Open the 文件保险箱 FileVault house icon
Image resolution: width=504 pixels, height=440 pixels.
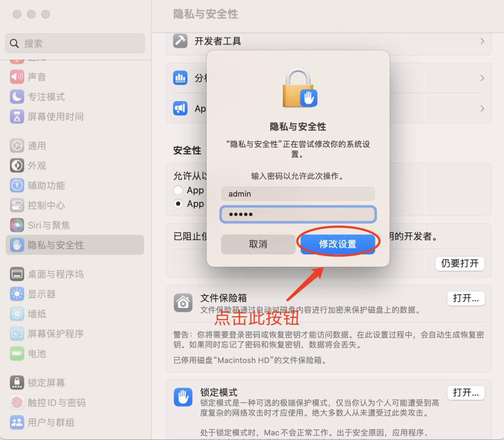click(183, 303)
